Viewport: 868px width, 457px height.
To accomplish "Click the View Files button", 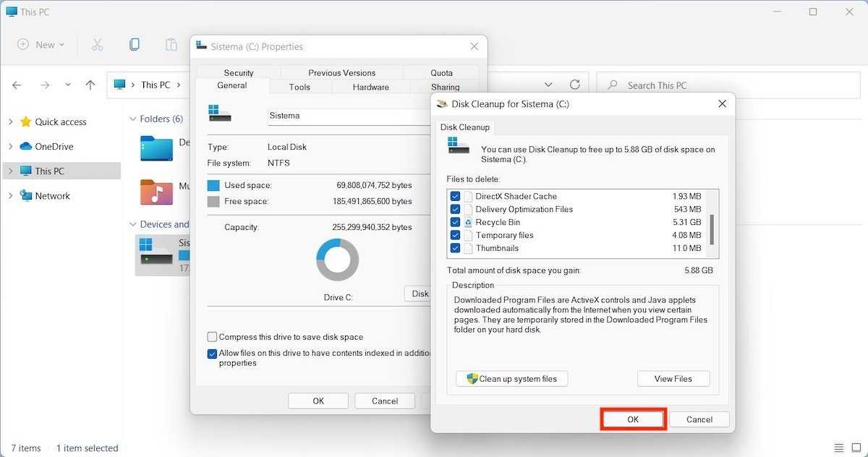I will (673, 379).
